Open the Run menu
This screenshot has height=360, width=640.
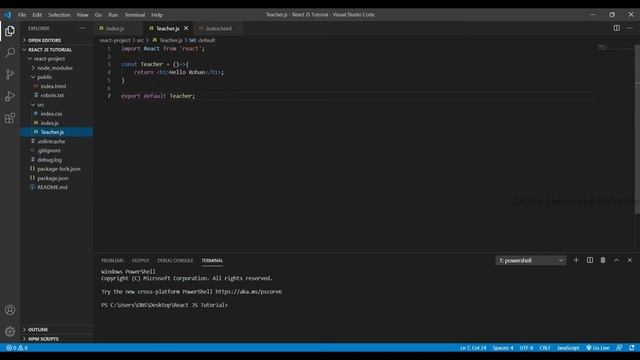click(x=113, y=15)
